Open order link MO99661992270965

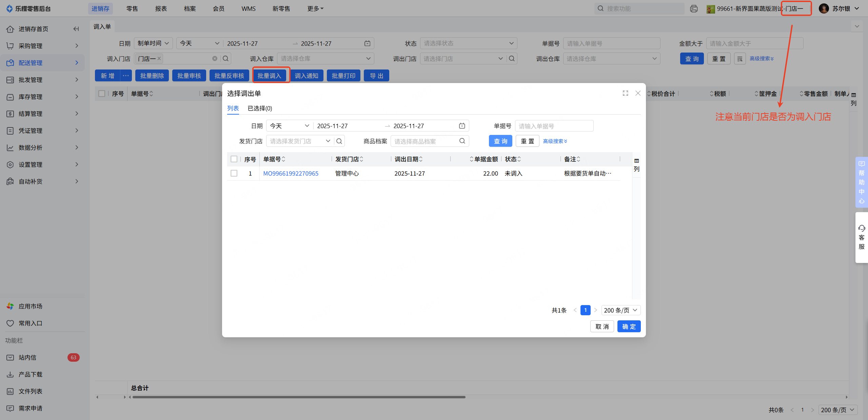coord(291,173)
